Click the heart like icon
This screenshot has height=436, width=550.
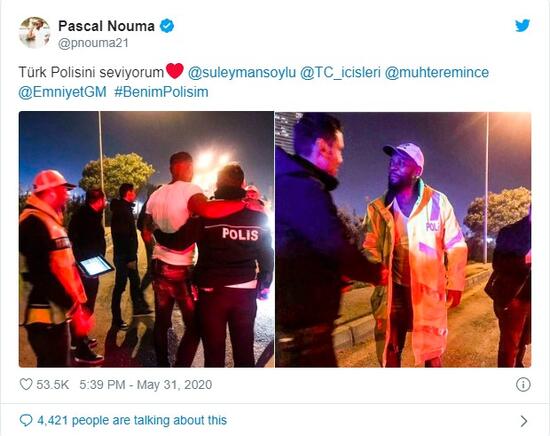(26, 384)
